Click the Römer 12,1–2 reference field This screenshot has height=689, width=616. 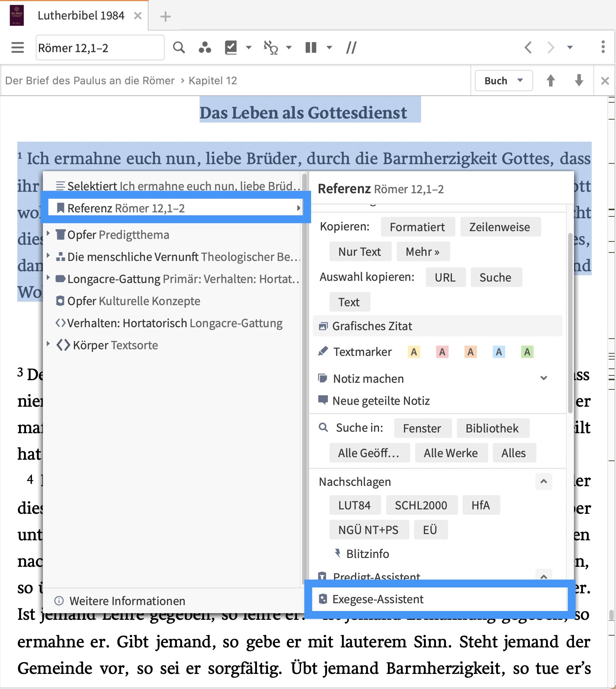click(x=100, y=48)
